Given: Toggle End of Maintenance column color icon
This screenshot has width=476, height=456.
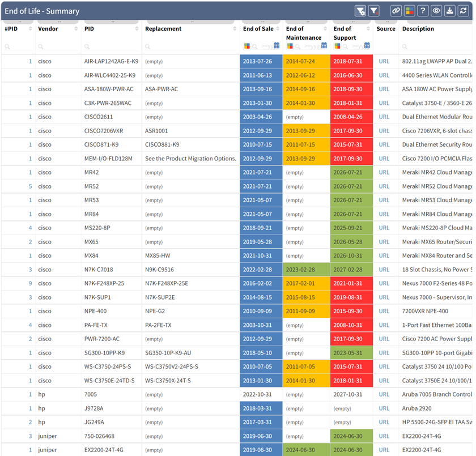Looking at the screenshot, I should pyautogui.click(x=290, y=46).
